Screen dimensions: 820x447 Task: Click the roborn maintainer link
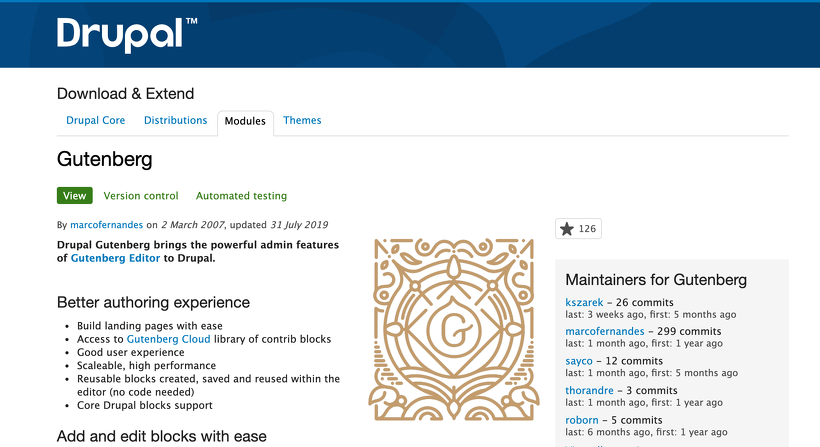pyautogui.click(x=584, y=420)
